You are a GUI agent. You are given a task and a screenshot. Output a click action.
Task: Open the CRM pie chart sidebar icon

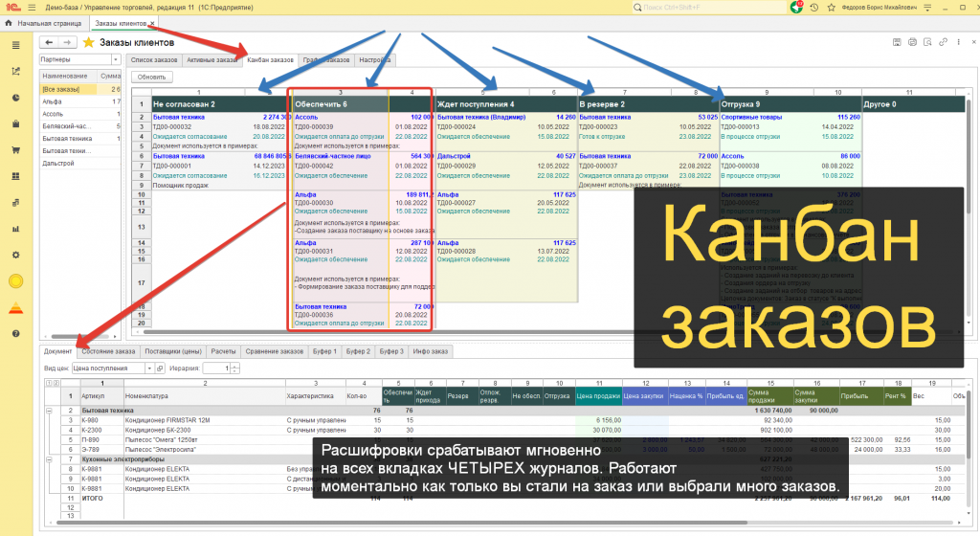pyautogui.click(x=15, y=98)
